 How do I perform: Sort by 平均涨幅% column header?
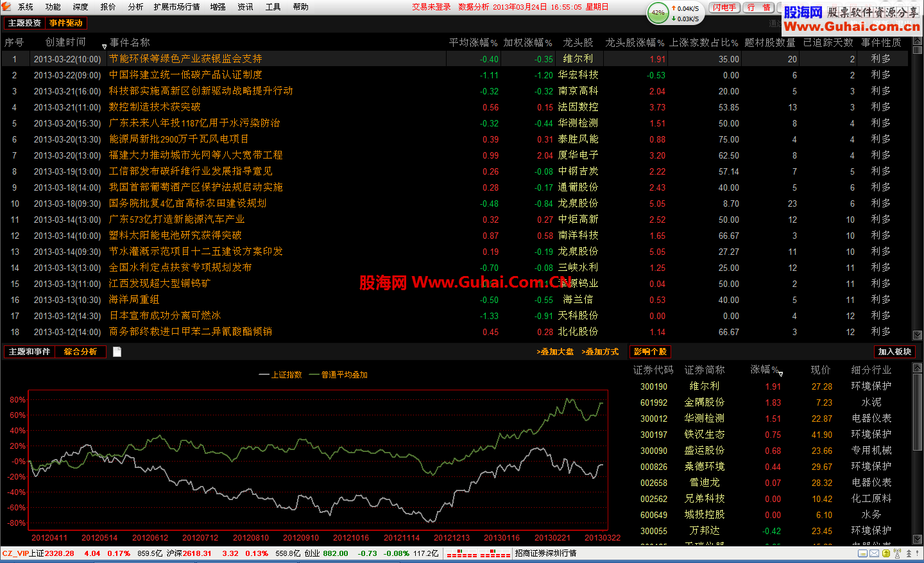click(x=473, y=42)
